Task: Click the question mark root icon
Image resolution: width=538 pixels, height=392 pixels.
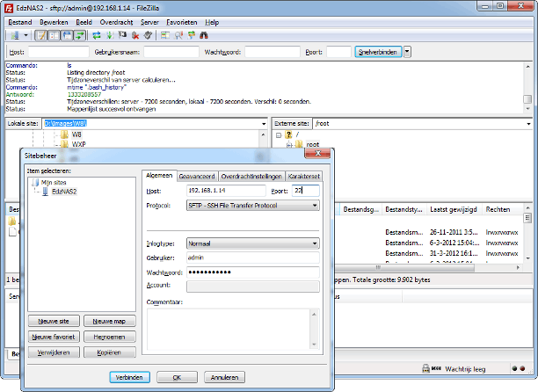Action: (x=288, y=134)
